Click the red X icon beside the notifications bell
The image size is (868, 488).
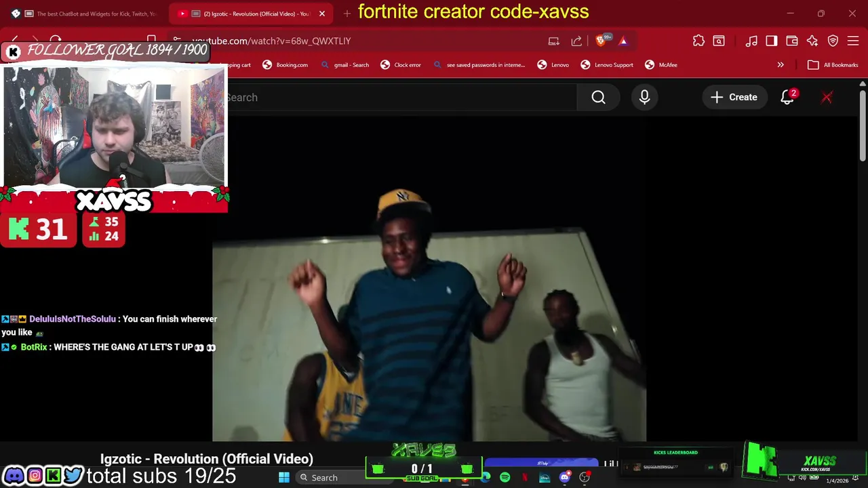(x=827, y=98)
